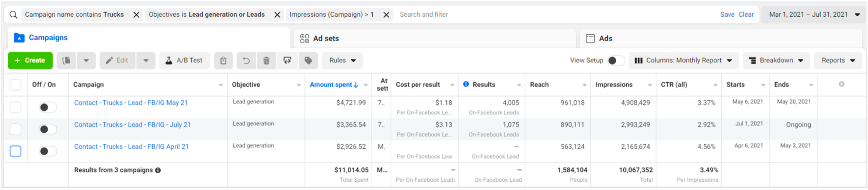Click the Ongoing end date cell
The width and height of the screenshot is (868, 190).
coord(798,125)
